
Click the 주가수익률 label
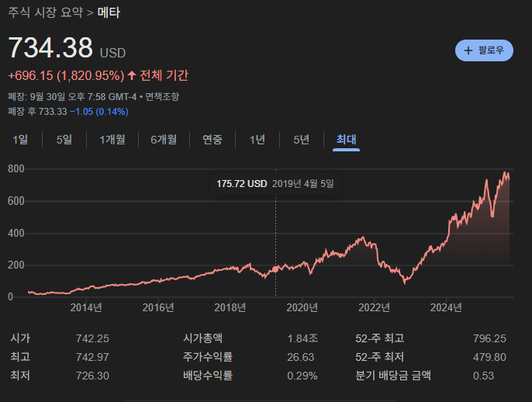click(208, 357)
